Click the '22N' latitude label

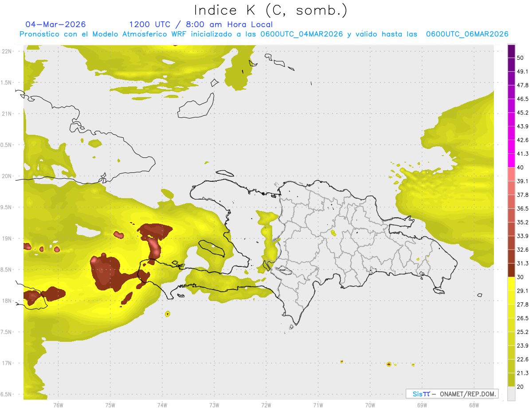[7, 51]
